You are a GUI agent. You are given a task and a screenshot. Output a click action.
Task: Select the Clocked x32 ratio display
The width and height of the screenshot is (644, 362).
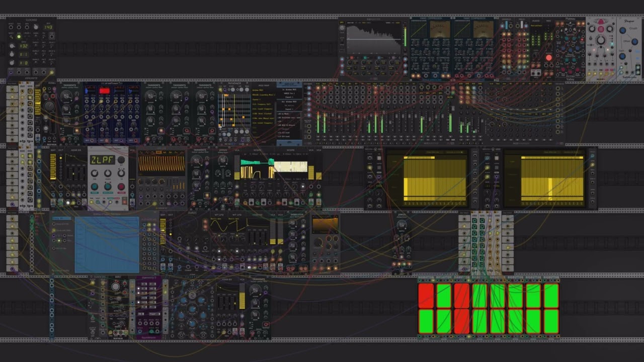coord(23,46)
